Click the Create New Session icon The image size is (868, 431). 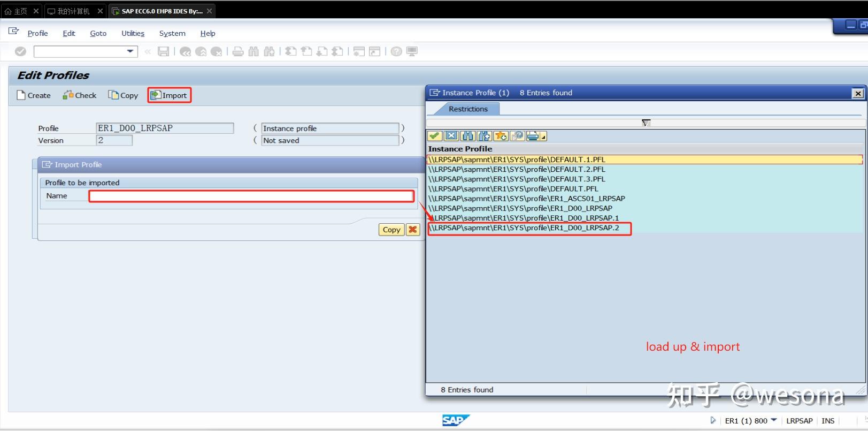359,51
